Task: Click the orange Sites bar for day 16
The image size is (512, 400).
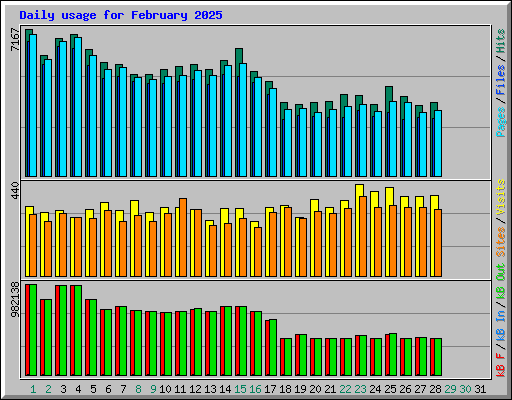Action: [258, 252]
